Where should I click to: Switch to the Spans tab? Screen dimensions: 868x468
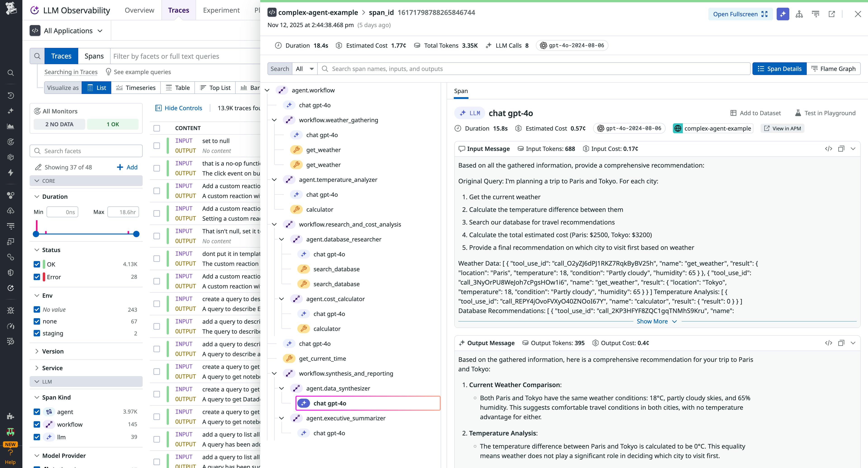[94, 56]
